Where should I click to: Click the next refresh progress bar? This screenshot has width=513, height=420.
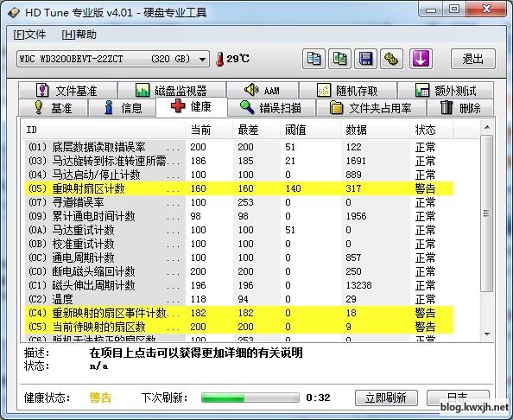pyautogui.click(x=250, y=398)
